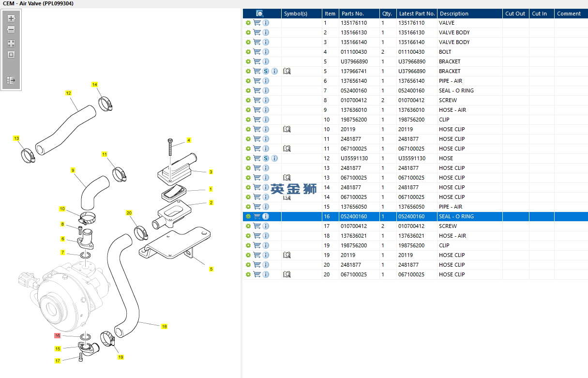This screenshot has height=378, width=588.
Task: Click gear icon for SEAL 052400160 item 7
Action: click(x=248, y=91)
